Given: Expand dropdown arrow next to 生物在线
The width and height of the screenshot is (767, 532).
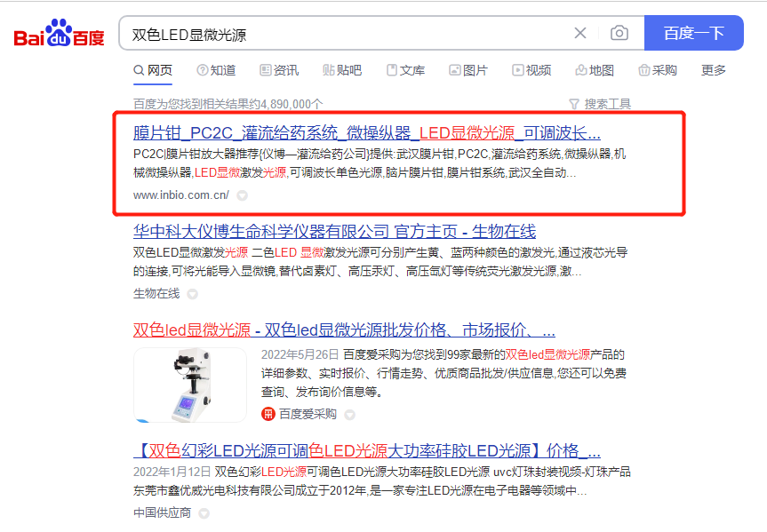Looking at the screenshot, I should click(193, 294).
